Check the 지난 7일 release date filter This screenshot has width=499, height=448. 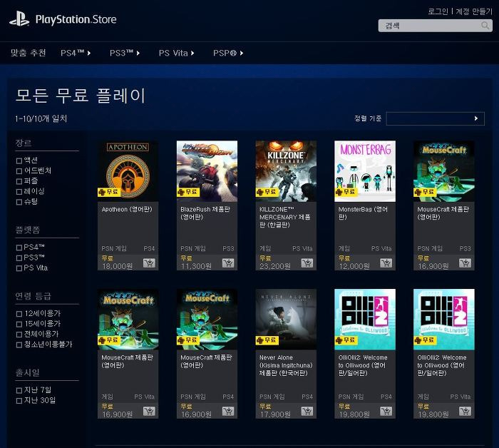19,390
